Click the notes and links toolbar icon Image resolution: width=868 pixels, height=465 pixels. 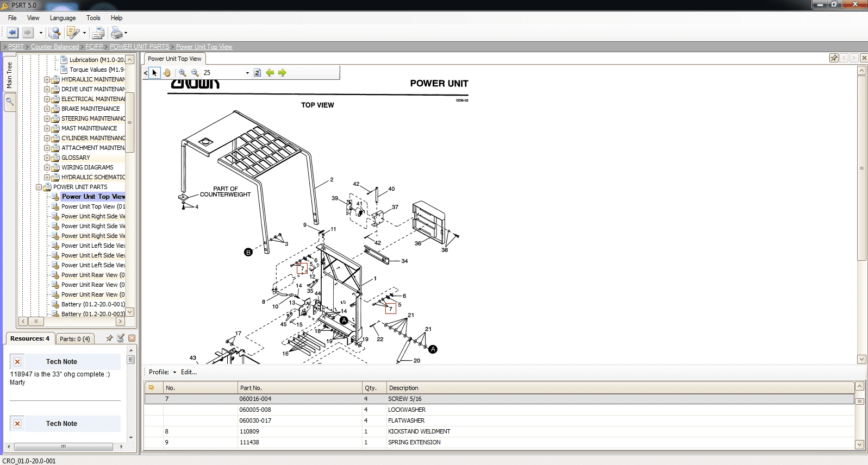tap(72, 33)
